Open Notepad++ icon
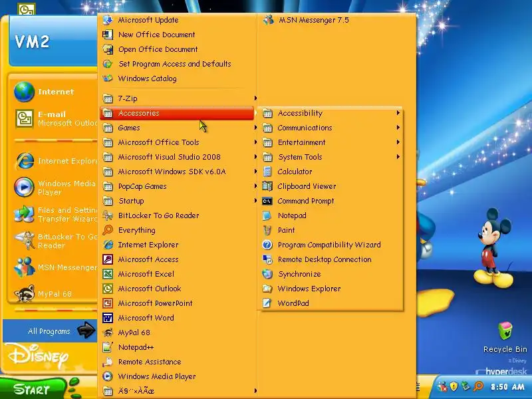This screenshot has height=399, width=532. [x=108, y=347]
